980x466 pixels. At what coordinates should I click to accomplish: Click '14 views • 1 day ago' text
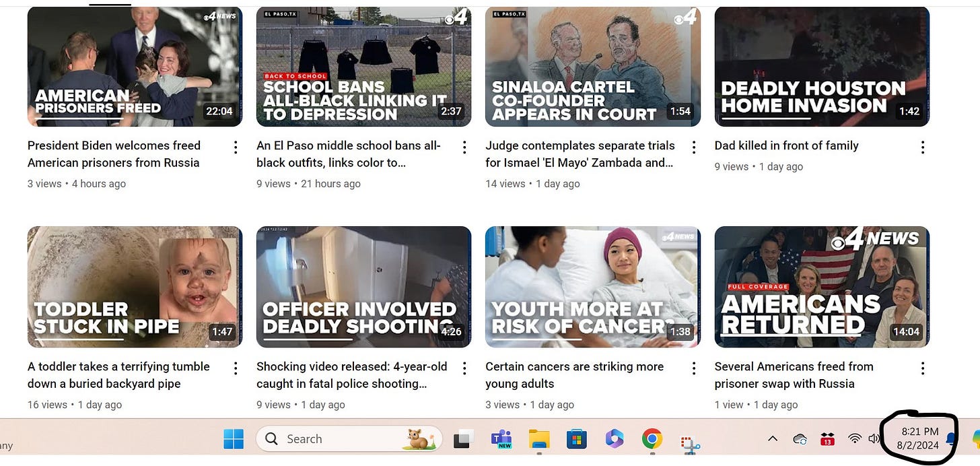click(532, 184)
